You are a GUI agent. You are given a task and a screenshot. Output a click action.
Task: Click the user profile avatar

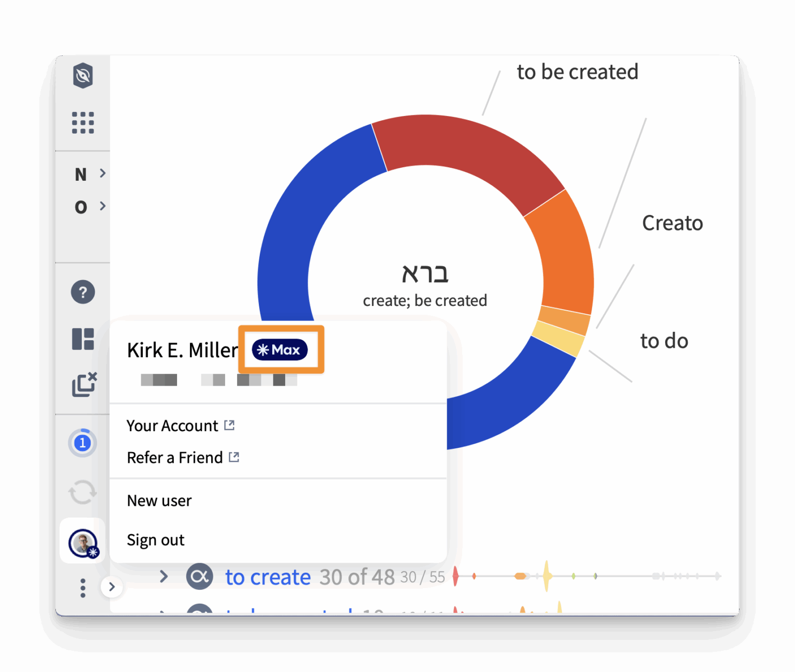(x=83, y=543)
